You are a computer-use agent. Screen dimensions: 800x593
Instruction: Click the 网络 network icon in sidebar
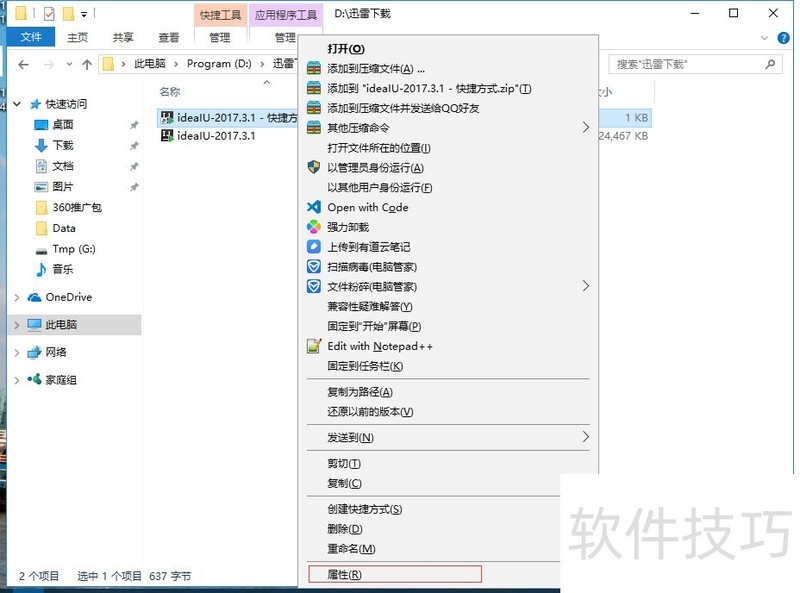[x=34, y=352]
